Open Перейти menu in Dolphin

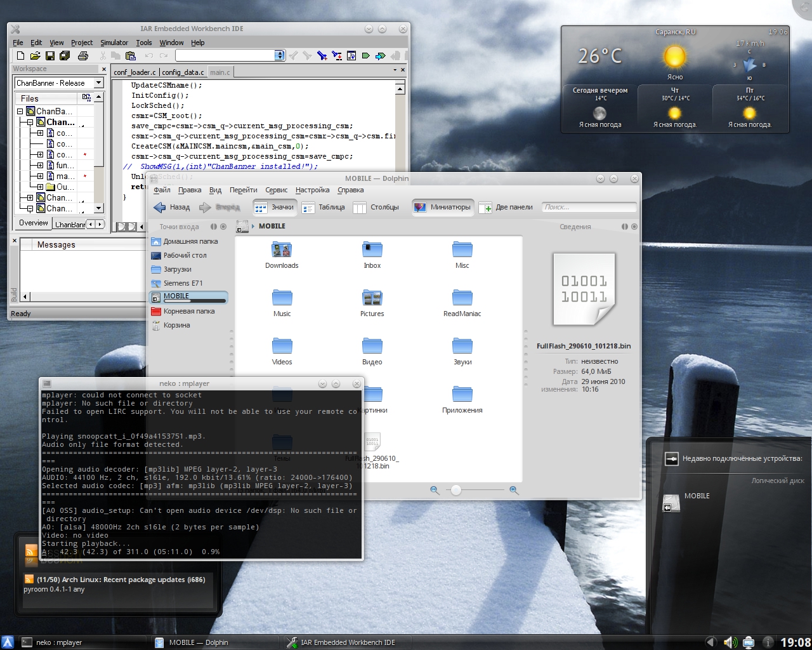(244, 190)
